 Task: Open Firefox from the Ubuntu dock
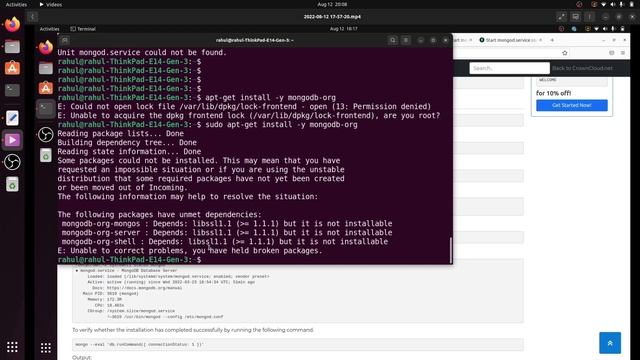12,24
